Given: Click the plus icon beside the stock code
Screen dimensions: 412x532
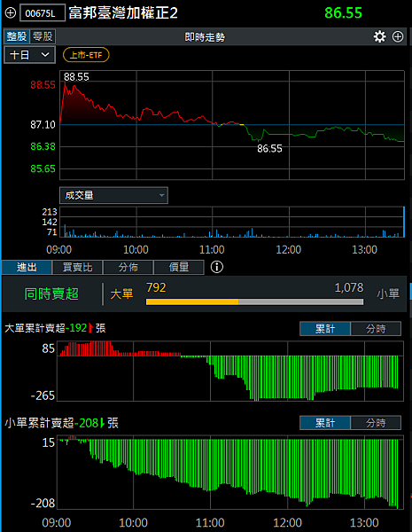Looking at the screenshot, I should (11, 13).
